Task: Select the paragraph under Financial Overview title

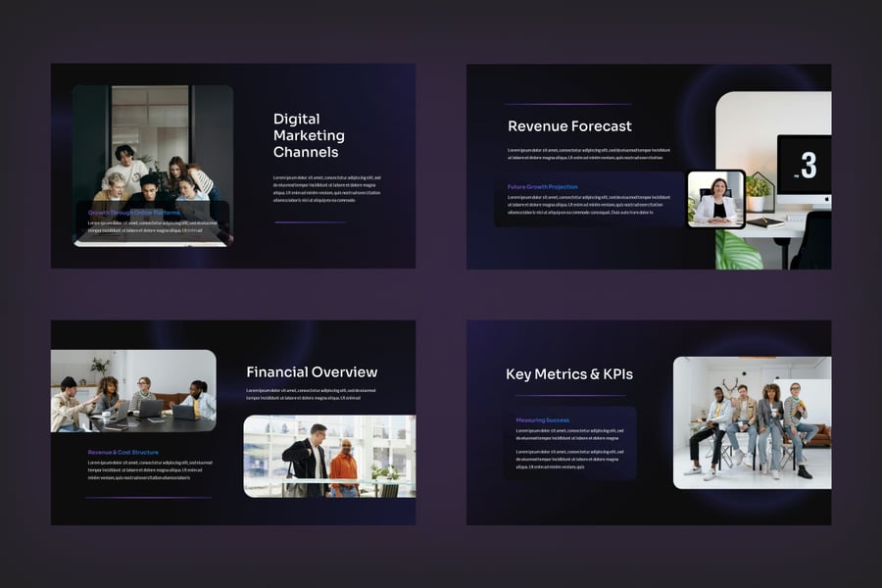Action: (x=311, y=394)
